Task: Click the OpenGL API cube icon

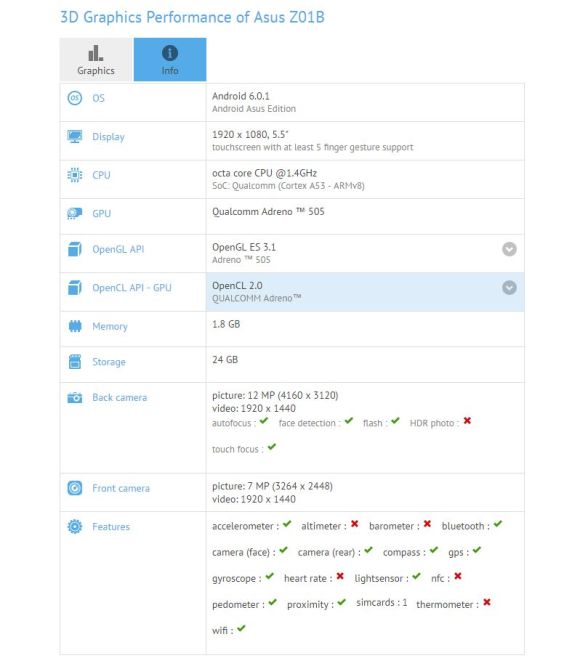Action: coord(75,249)
